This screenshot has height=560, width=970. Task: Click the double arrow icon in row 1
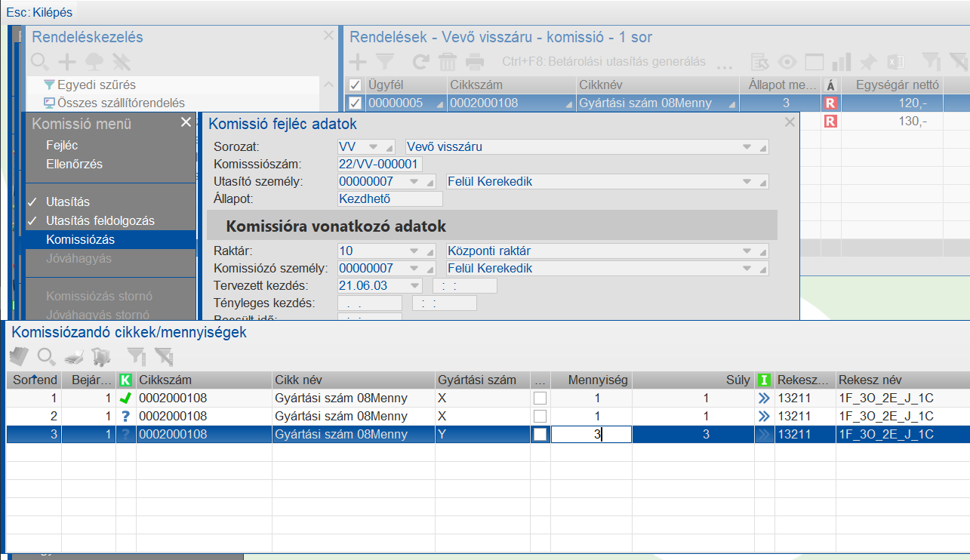tap(764, 398)
